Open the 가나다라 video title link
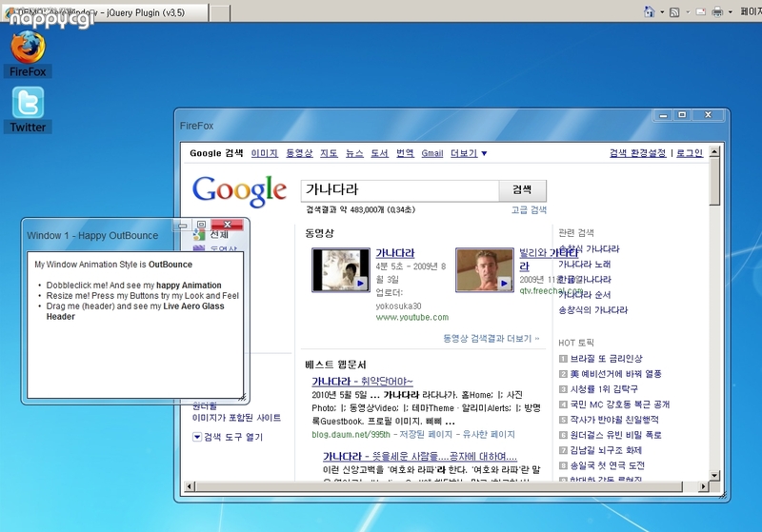The image size is (762, 532). coord(395,253)
